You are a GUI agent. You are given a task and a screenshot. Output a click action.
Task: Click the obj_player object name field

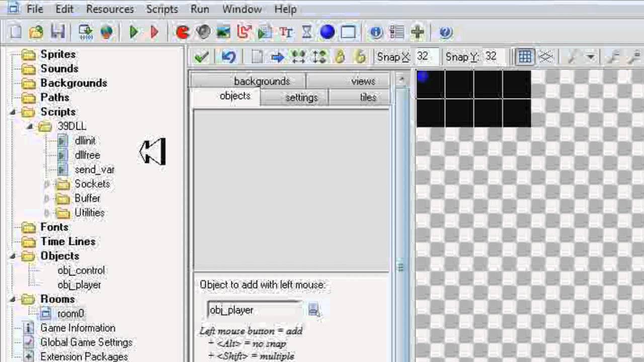click(254, 310)
